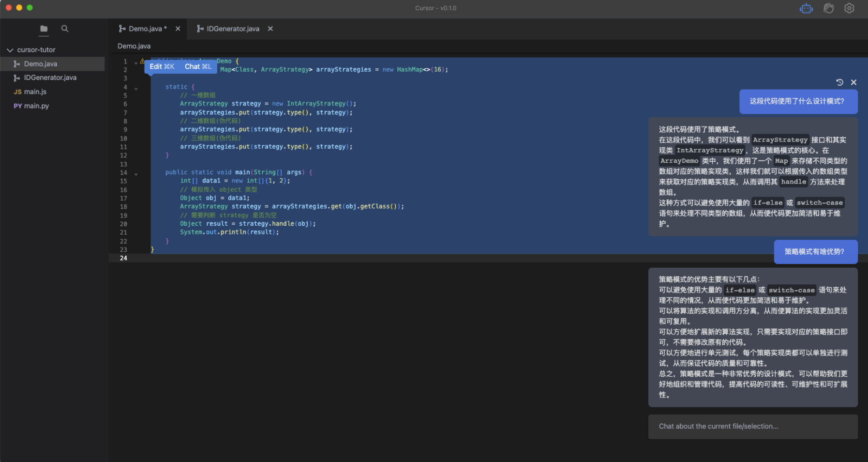
Task: Click the git icon on Demo.java tab
Action: (122, 29)
